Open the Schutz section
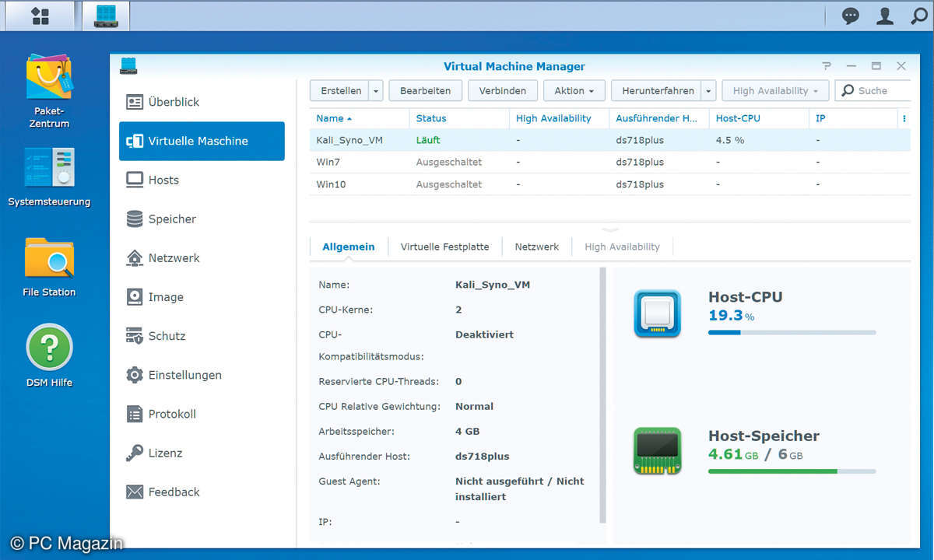Viewport: 934px width, 560px height. point(202,336)
